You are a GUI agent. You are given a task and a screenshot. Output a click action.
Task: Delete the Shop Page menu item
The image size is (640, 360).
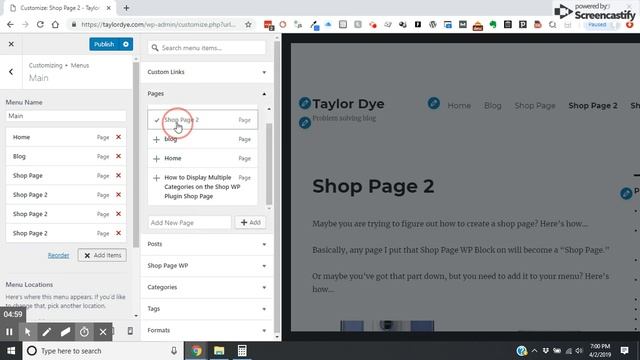tap(118, 176)
